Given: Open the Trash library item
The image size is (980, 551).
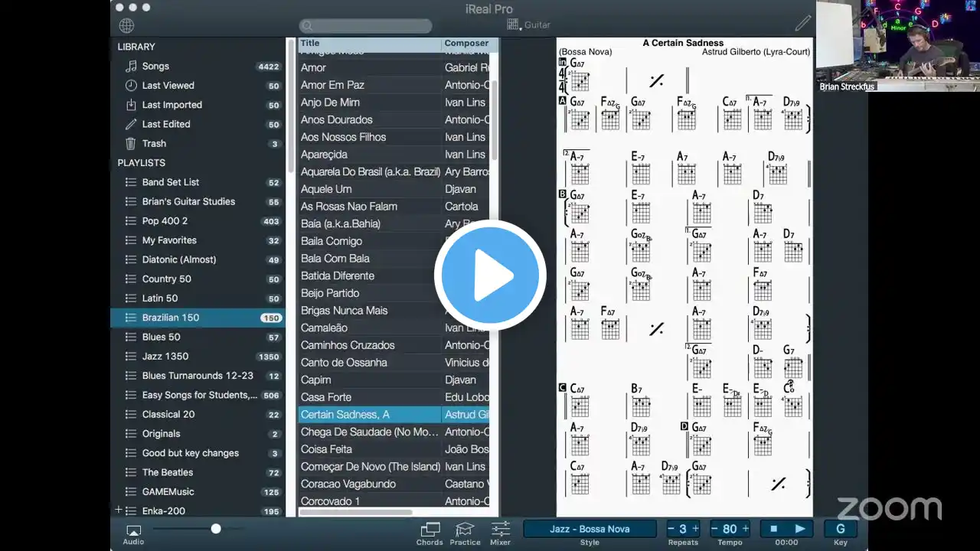Looking at the screenshot, I should click(154, 143).
